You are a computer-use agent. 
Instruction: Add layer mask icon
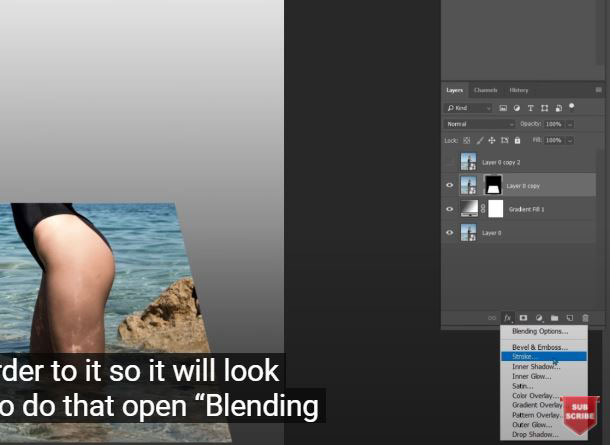pos(523,318)
